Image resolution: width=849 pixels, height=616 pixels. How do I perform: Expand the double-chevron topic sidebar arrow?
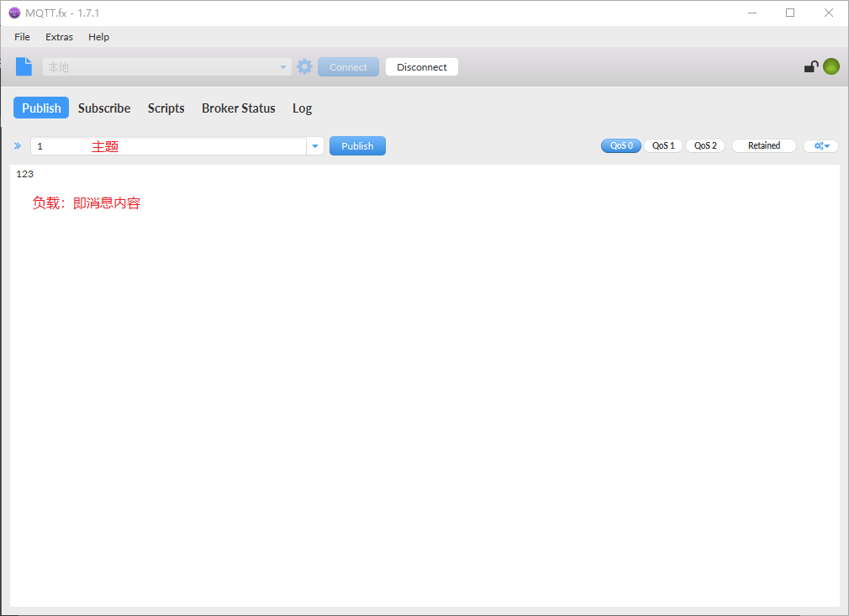click(x=18, y=145)
